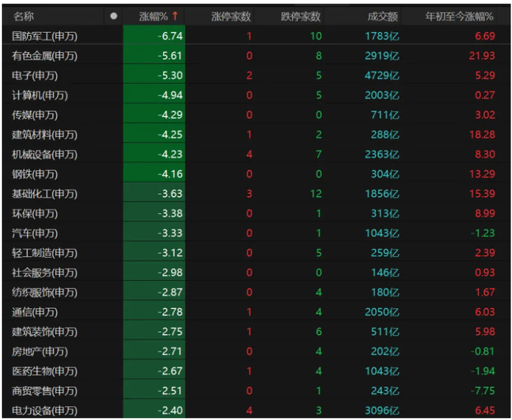Open the 计算机(申万) sector
Screen dimensions: 512x420
[39, 95]
